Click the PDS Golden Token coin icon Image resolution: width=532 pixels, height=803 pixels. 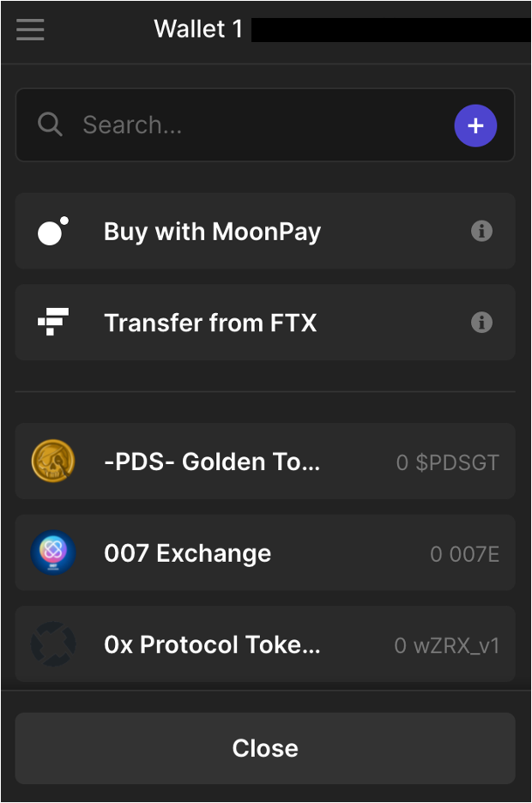pos(53,462)
